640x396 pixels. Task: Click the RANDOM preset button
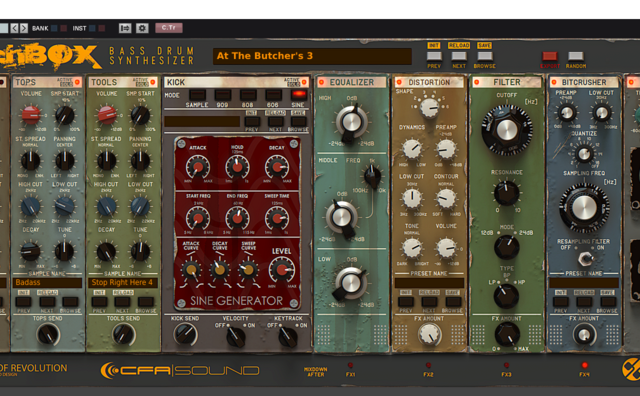[576, 56]
